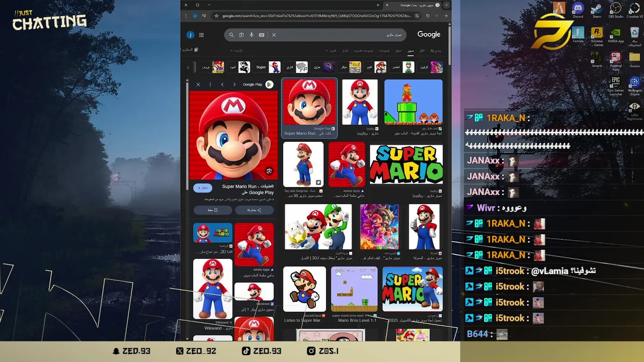Viewport: 644px width, 362px height.
Task: Click the Chrome address bar URL
Action: [316, 16]
